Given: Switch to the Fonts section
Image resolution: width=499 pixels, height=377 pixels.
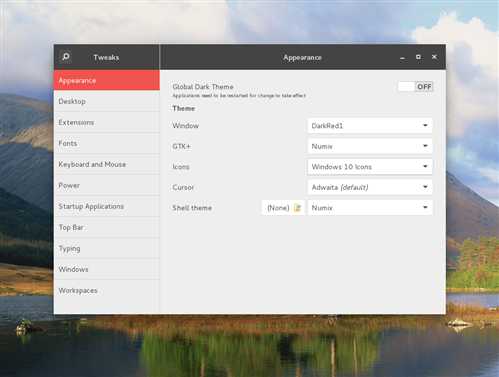Looking at the screenshot, I should pyautogui.click(x=107, y=143).
